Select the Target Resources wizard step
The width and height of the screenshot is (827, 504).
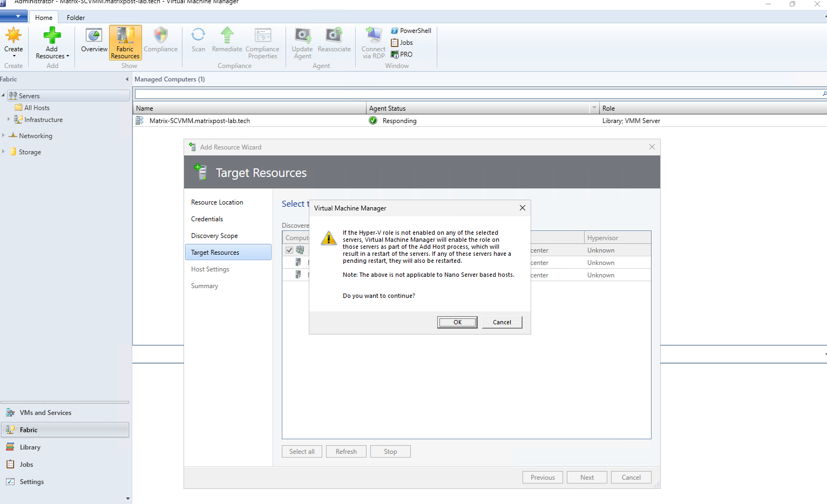point(228,253)
